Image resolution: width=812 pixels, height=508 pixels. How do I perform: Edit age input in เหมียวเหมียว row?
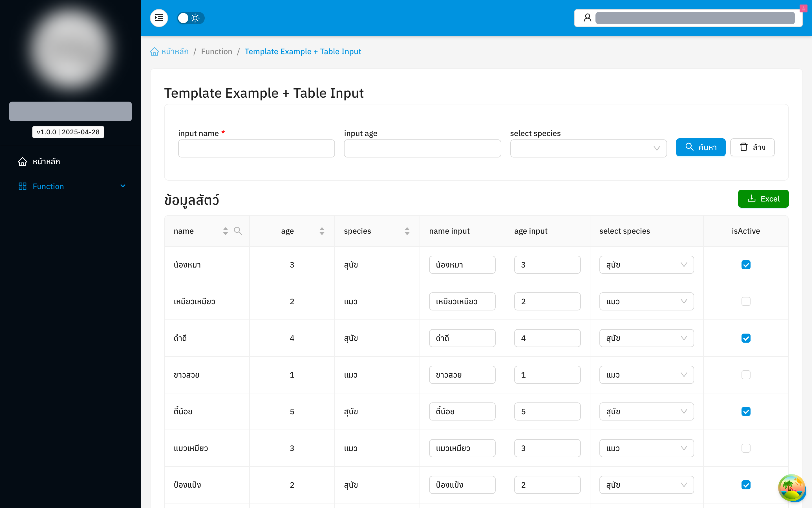547,301
